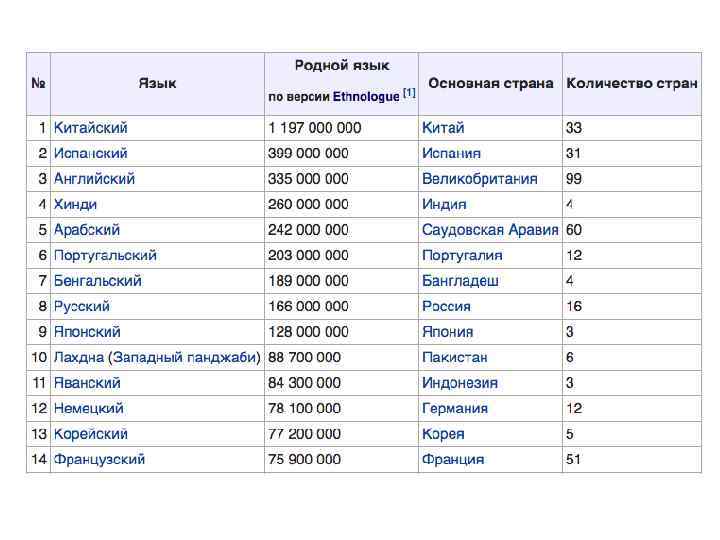Open the Китайский language link
Screen dimensions: 720x540
[x=90, y=128]
